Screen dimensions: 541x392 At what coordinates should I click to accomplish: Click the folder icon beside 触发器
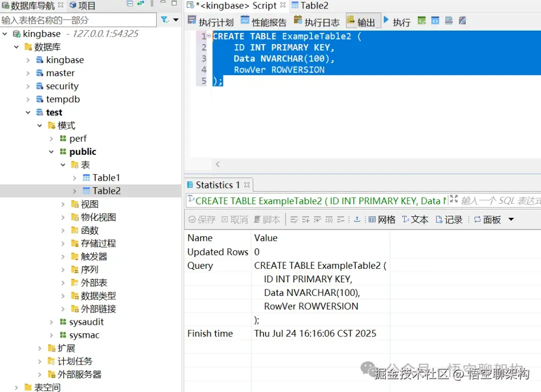click(75, 256)
